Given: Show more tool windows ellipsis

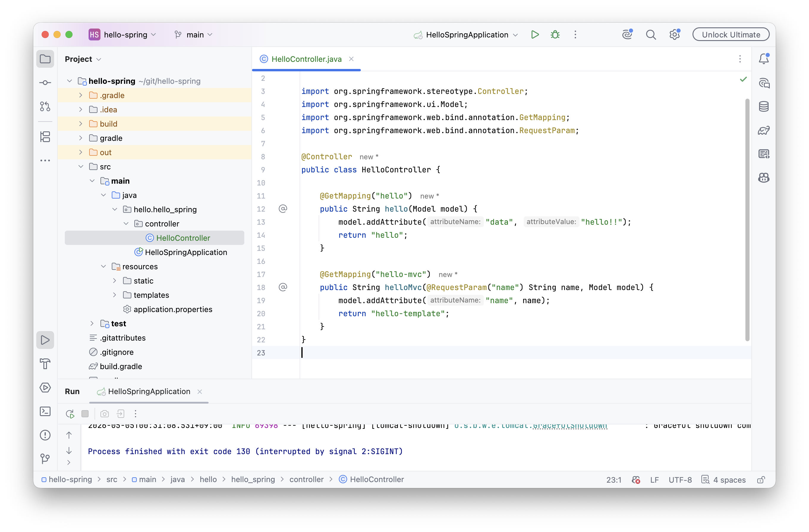Looking at the screenshot, I should pos(45,160).
